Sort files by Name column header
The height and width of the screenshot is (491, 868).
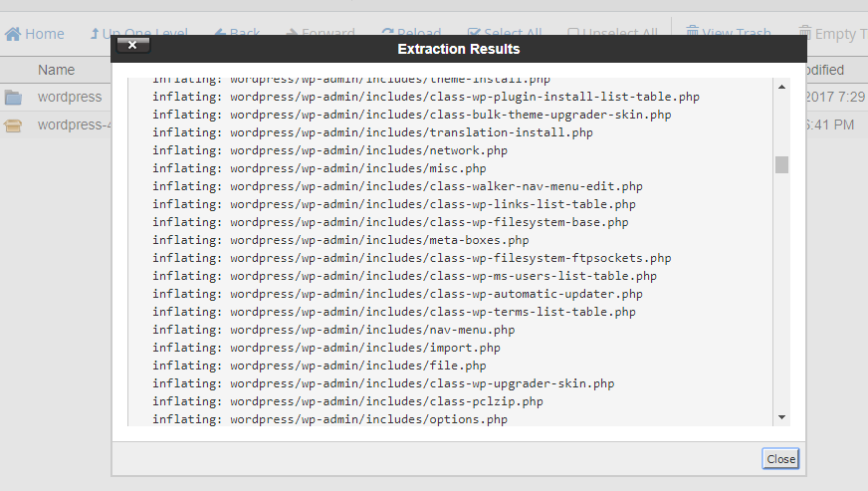57,70
